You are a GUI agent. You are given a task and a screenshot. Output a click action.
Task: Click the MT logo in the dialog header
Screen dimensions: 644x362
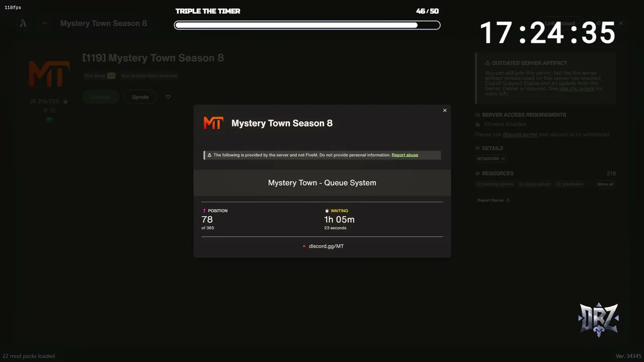coord(213,123)
